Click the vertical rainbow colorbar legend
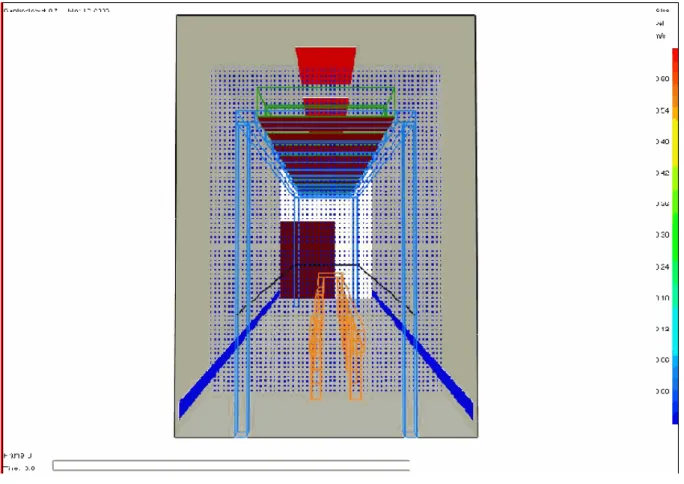The image size is (684, 484). 675,236
